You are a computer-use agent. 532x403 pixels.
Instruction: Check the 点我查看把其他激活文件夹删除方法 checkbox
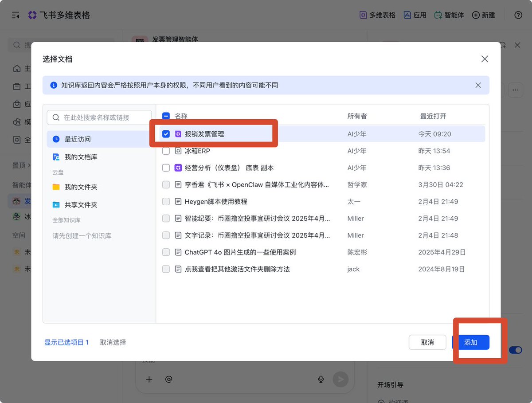click(x=166, y=269)
